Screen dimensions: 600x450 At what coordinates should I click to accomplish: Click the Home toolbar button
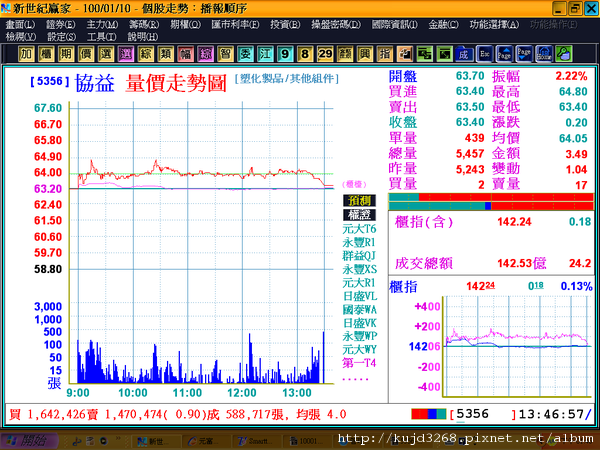click(544, 54)
